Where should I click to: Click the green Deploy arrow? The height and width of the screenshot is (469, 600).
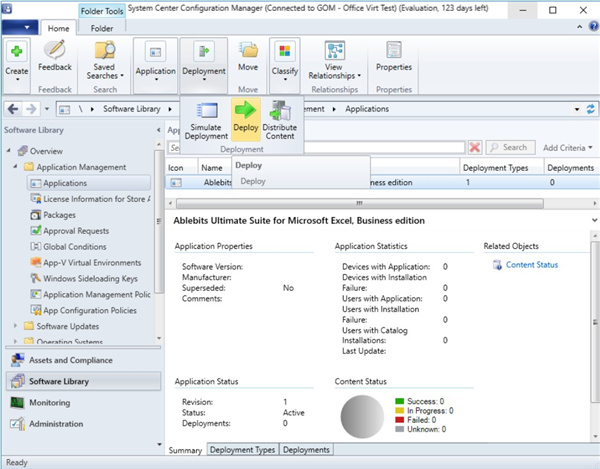[x=246, y=110]
